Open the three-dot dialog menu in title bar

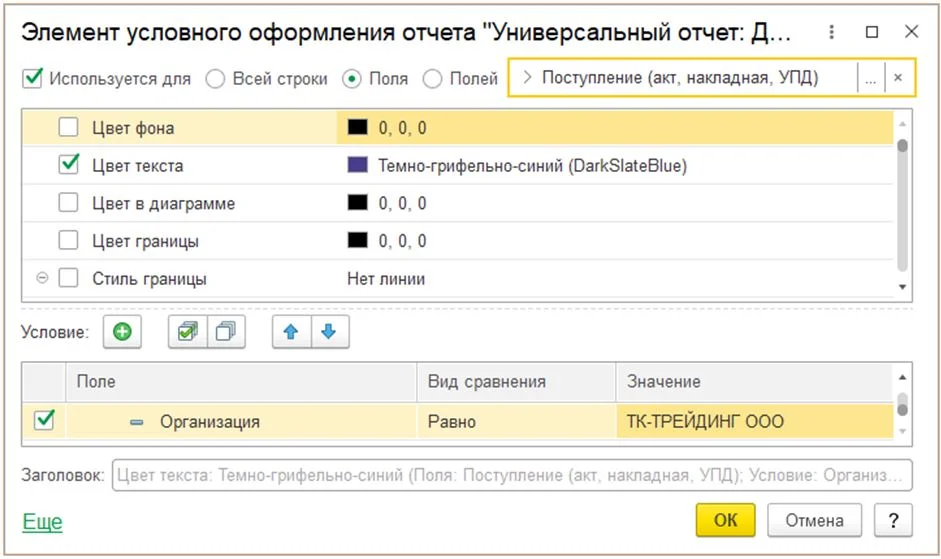(831, 32)
